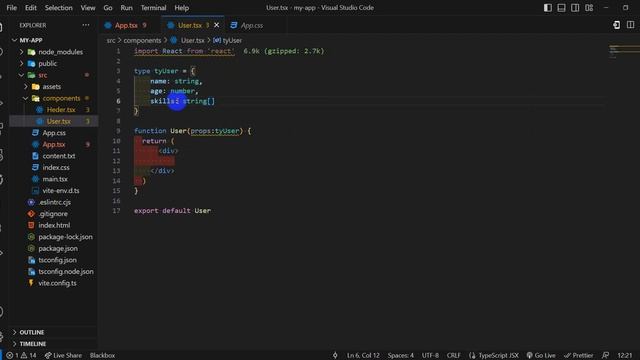Open the View menu
The image size is (640, 360).
point(88,8)
